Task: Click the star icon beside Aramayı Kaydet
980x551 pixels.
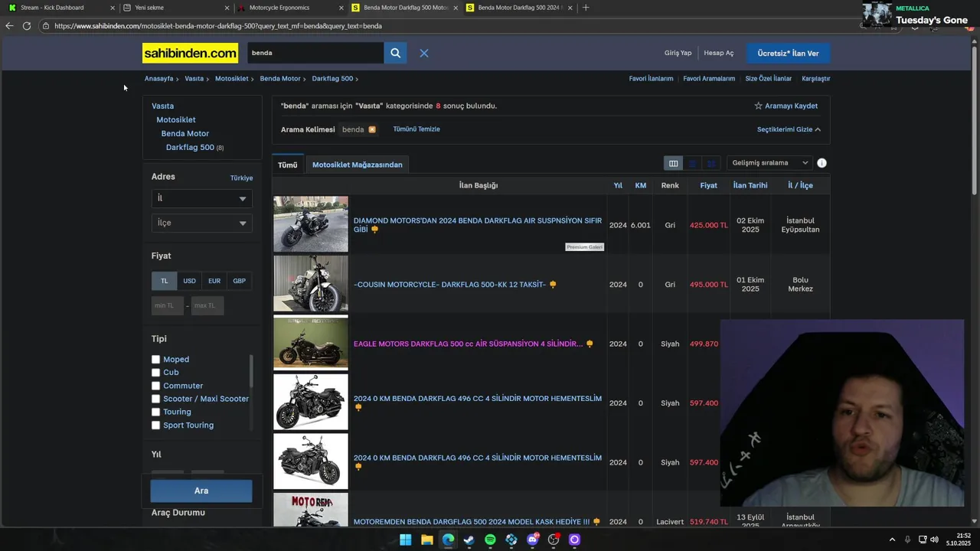Action: (x=758, y=106)
